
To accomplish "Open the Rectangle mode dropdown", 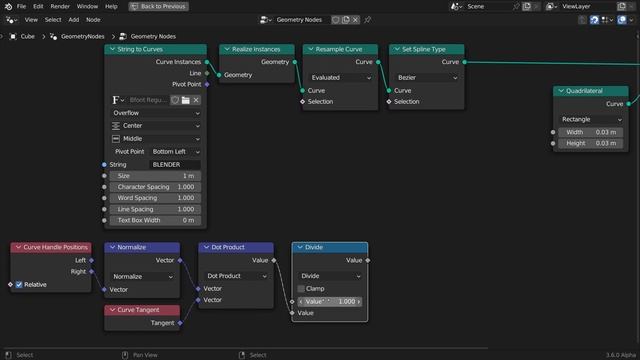I will tap(591, 120).
